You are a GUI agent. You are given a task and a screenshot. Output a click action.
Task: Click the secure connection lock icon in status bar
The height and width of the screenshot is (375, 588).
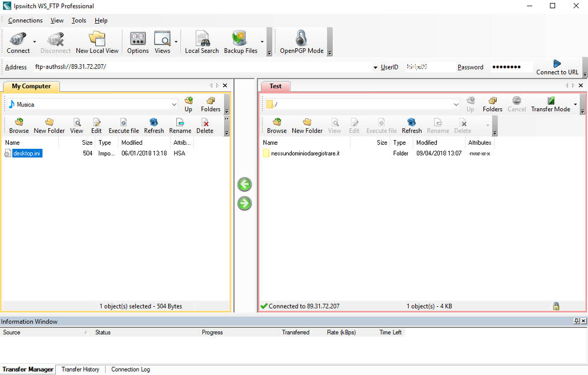[x=556, y=306]
